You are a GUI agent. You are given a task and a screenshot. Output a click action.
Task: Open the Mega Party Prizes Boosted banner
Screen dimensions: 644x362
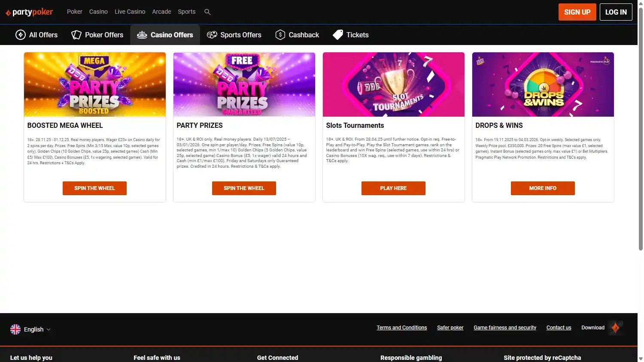(x=95, y=84)
